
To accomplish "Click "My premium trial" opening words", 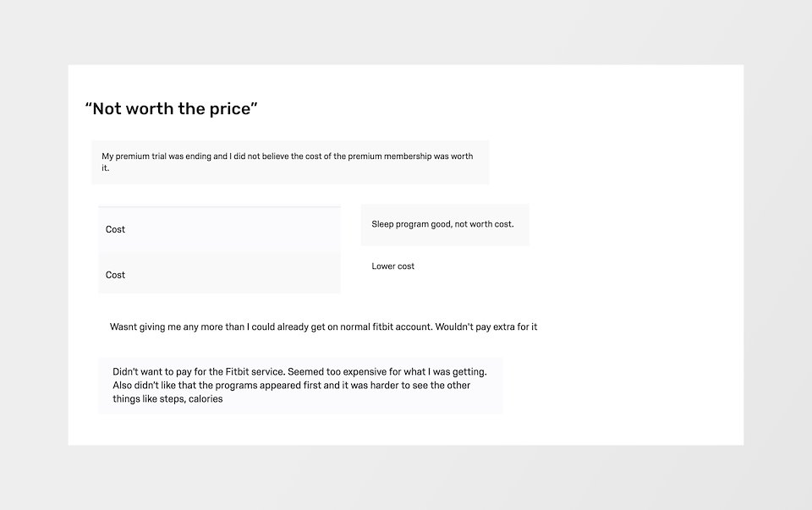I will (134, 156).
